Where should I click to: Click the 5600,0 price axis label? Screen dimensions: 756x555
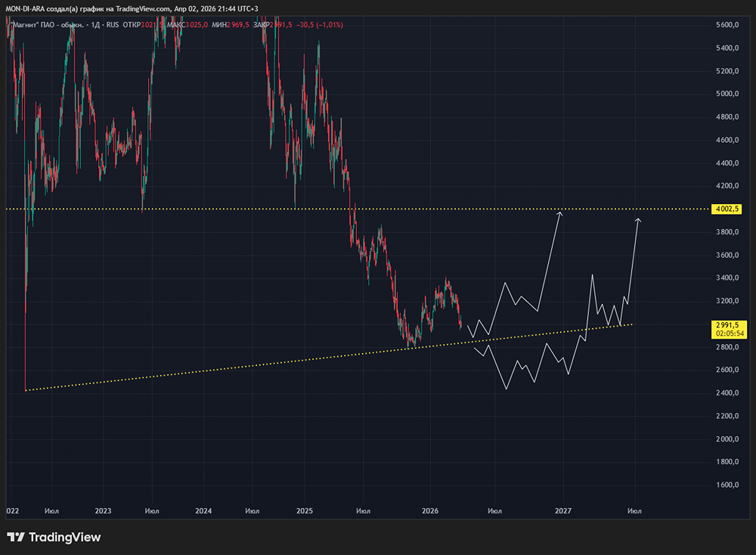pos(727,25)
